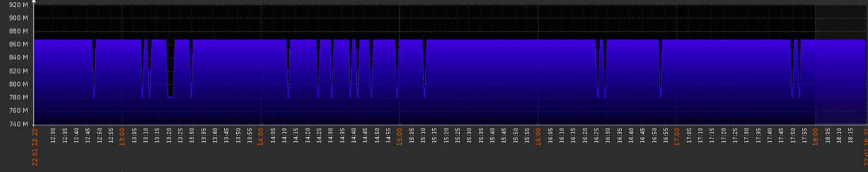The height and width of the screenshot is (172, 868).
Task: Click the 17:30 time axis label
Action: (746, 135)
